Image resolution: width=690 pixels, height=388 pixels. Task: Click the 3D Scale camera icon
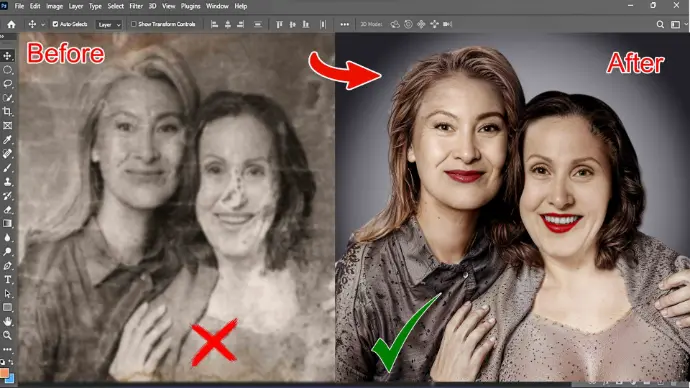pyautogui.click(x=448, y=25)
